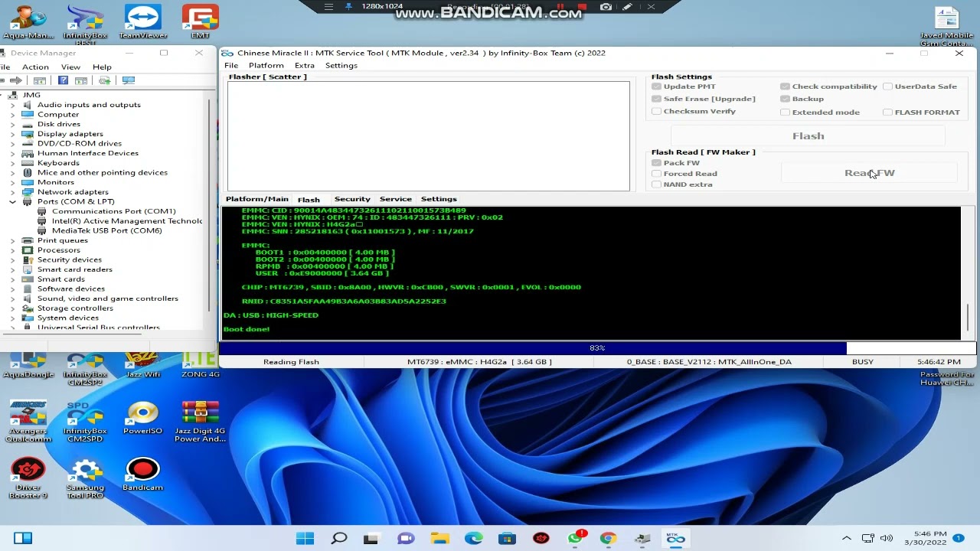Open TeamViewer desktop shortcut

[x=142, y=21]
